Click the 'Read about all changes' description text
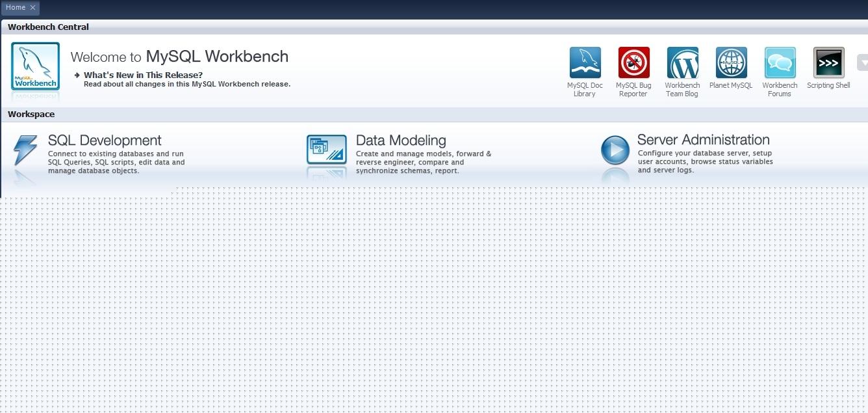 tap(187, 85)
